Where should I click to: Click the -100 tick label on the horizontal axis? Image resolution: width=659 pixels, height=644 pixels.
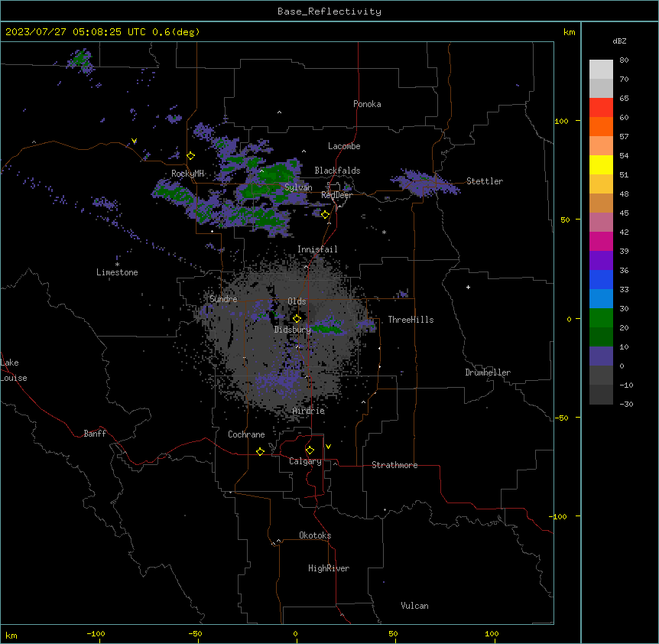(x=96, y=633)
